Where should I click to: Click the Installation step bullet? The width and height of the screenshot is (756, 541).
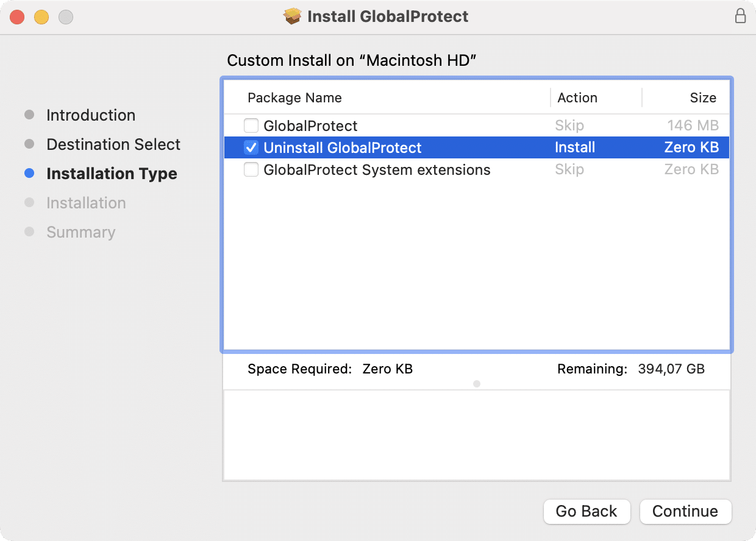tap(29, 202)
